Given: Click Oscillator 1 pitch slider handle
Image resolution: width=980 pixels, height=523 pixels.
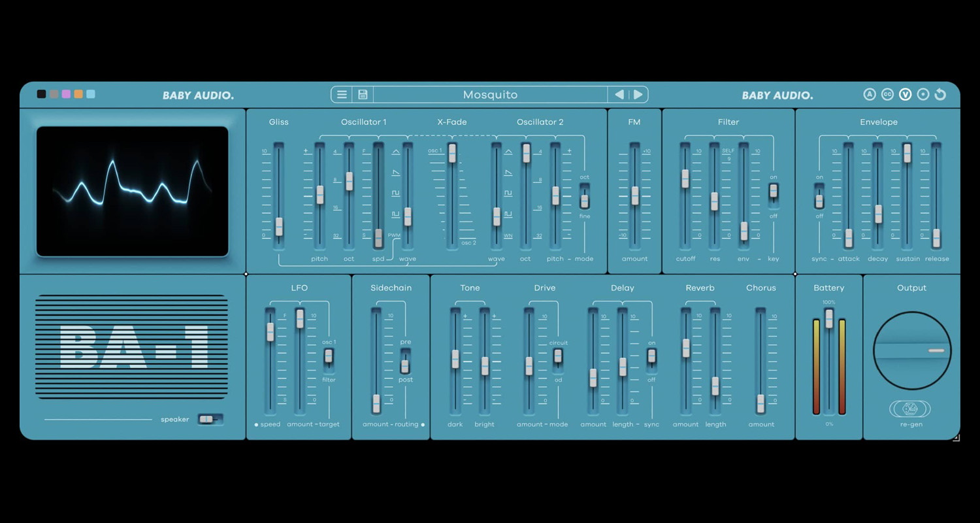Looking at the screenshot, I should click(x=320, y=195).
